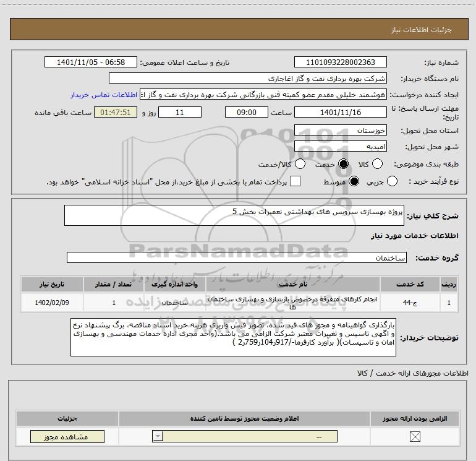Open اطلاعات تماس خریدار link

[x=104, y=95]
